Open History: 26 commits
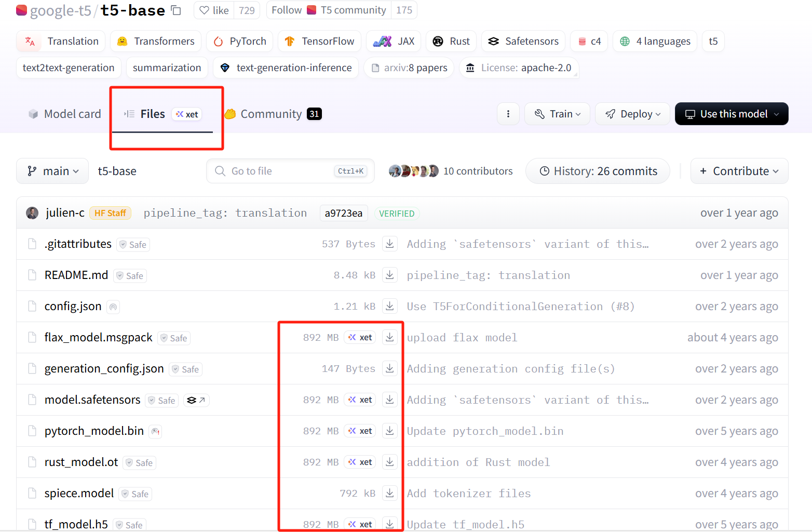Image resolution: width=812 pixels, height=532 pixels. tap(598, 171)
